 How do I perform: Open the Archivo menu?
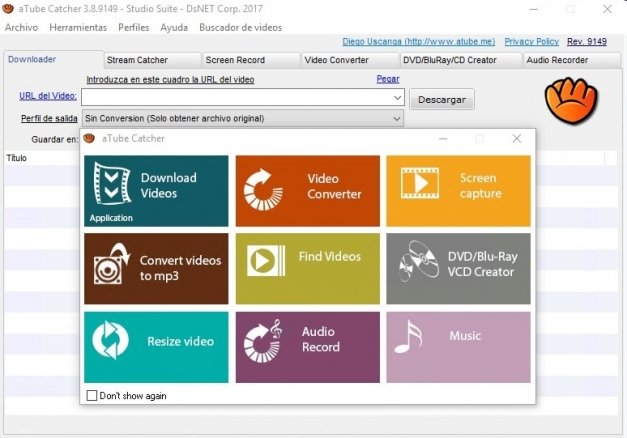[x=22, y=28]
